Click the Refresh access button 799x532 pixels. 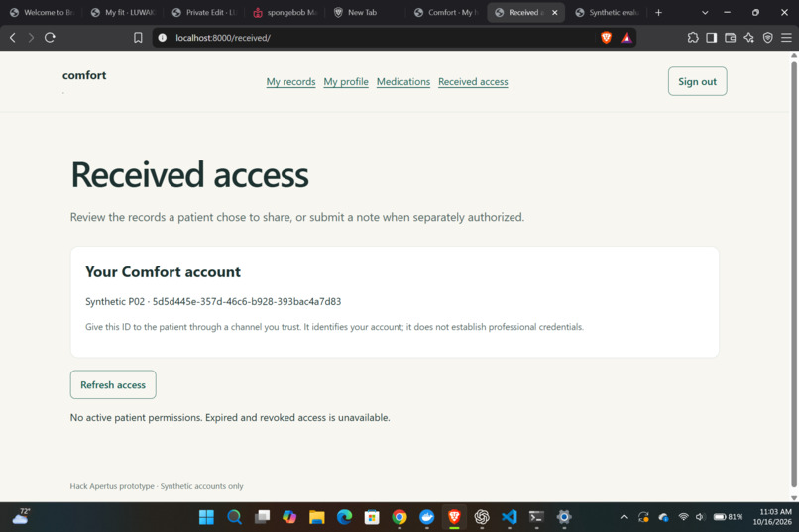point(113,384)
